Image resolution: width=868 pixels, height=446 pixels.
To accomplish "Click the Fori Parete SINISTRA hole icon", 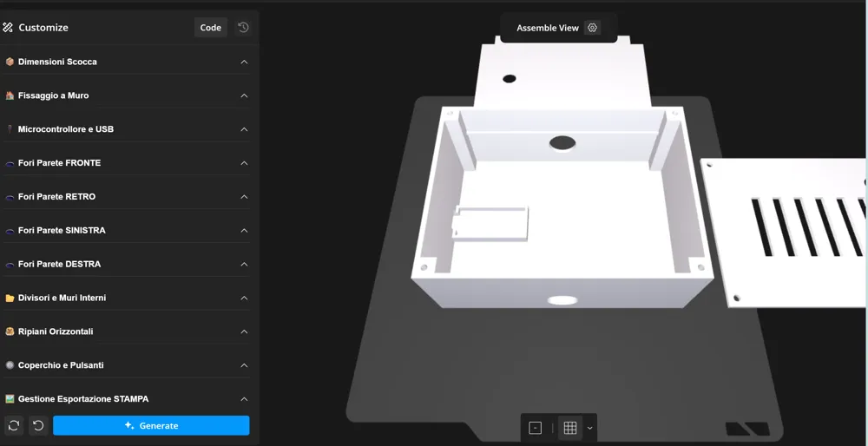I will (10, 231).
